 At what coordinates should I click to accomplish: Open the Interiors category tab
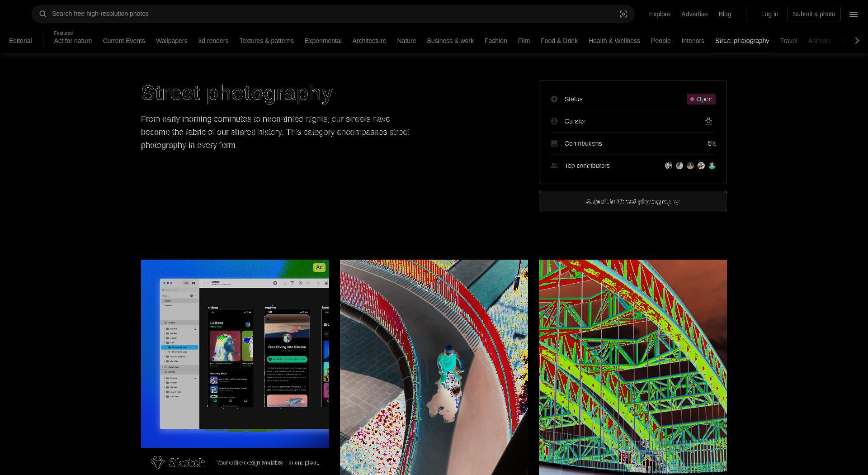pyautogui.click(x=693, y=41)
